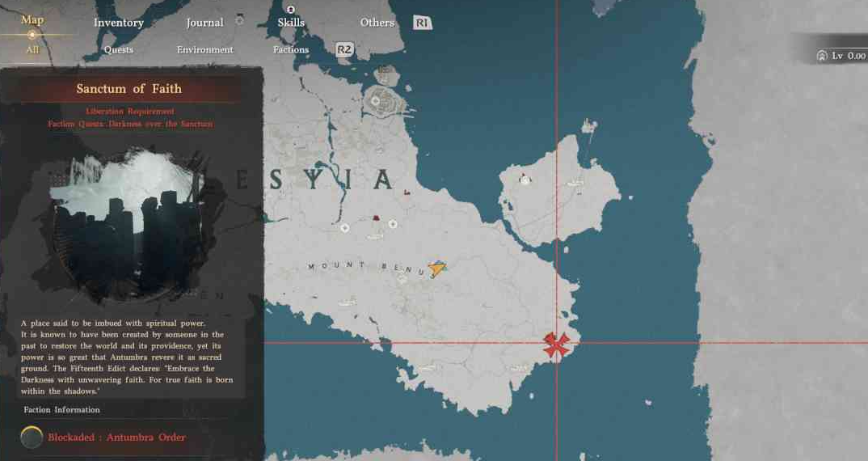This screenshot has height=461, width=868.
Task: Click the R1 button prompt icon
Action: [x=423, y=23]
